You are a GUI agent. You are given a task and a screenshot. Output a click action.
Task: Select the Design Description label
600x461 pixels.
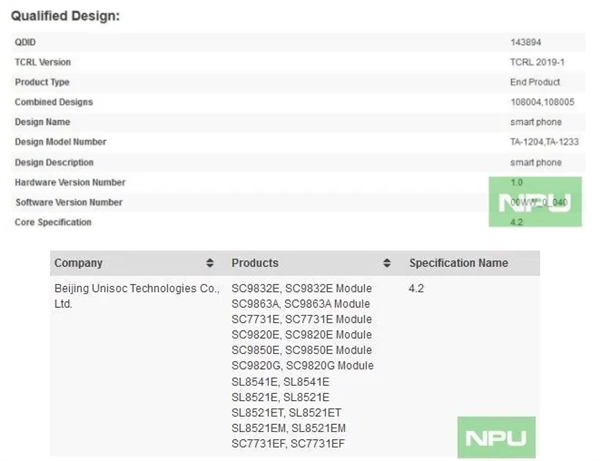coord(54,163)
